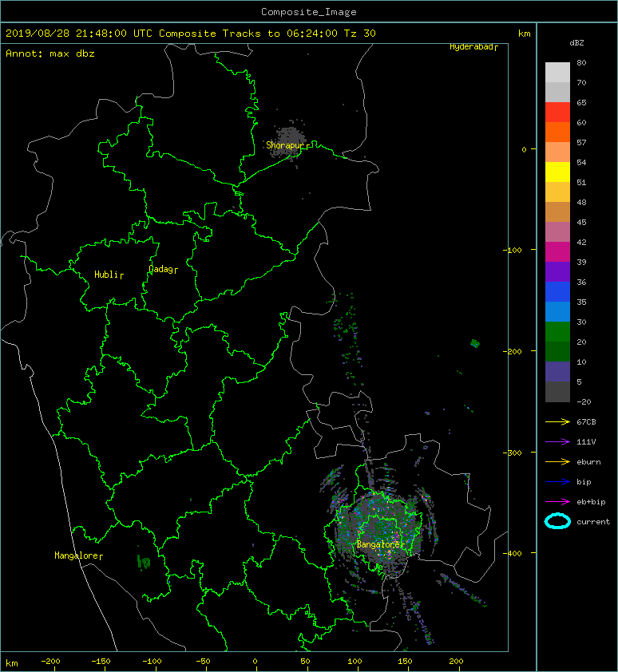Click the eb+bip legend label
This screenshot has height=672, width=618.
click(591, 502)
